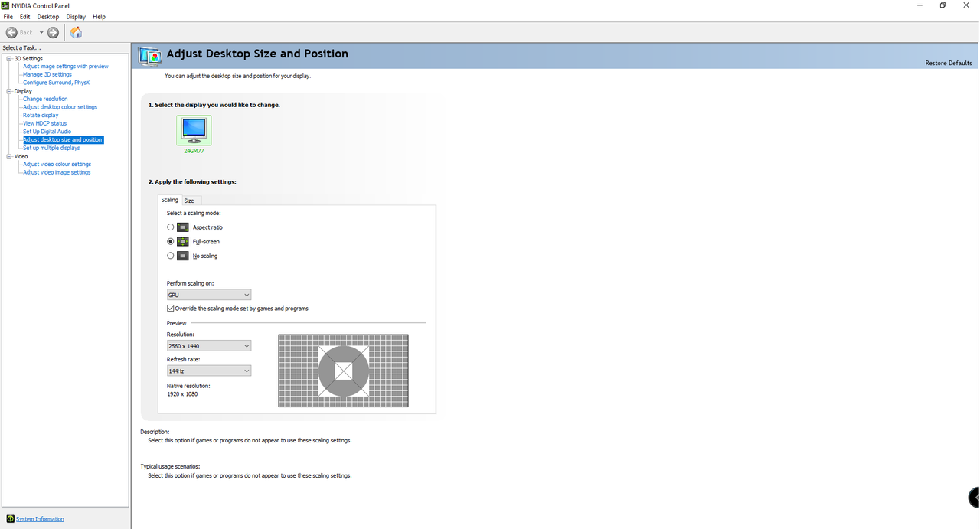Image resolution: width=980 pixels, height=529 pixels.
Task: Click the dark round button at right edge
Action: 974,497
